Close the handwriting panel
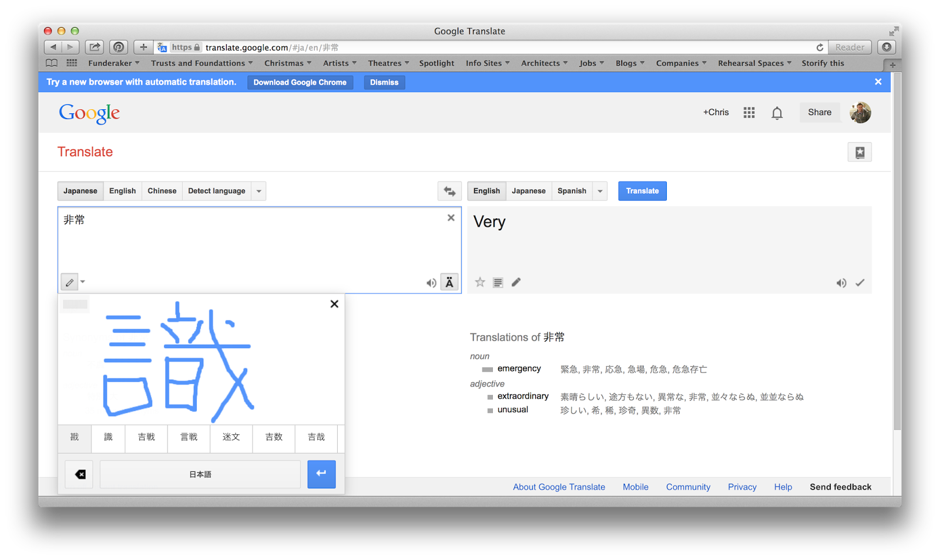Screen dimensions: 940x560 pos(334,304)
